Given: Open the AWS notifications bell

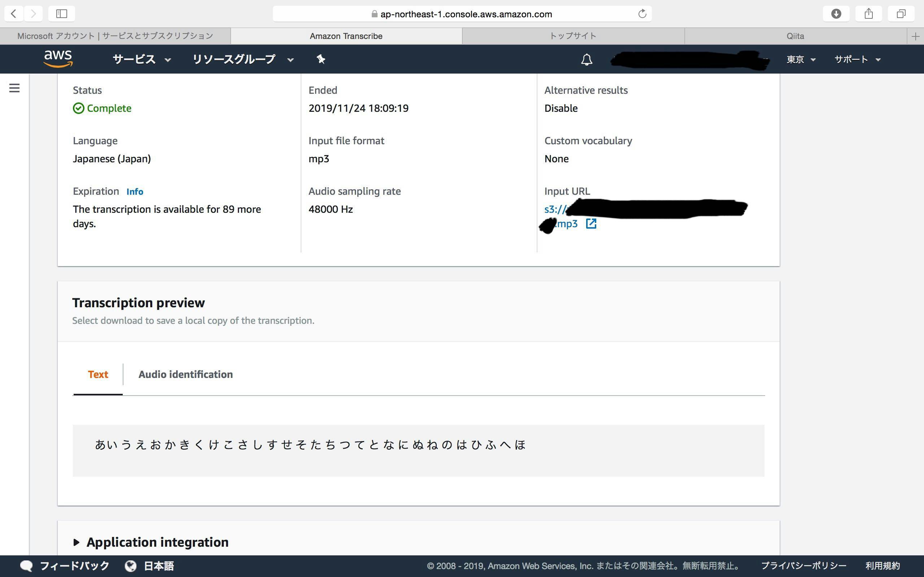Looking at the screenshot, I should click(587, 60).
